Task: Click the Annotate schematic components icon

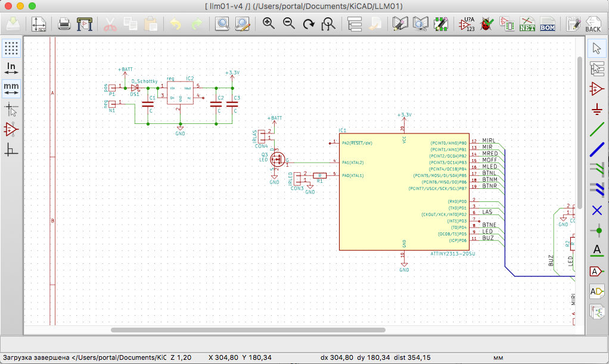Action: [466, 24]
